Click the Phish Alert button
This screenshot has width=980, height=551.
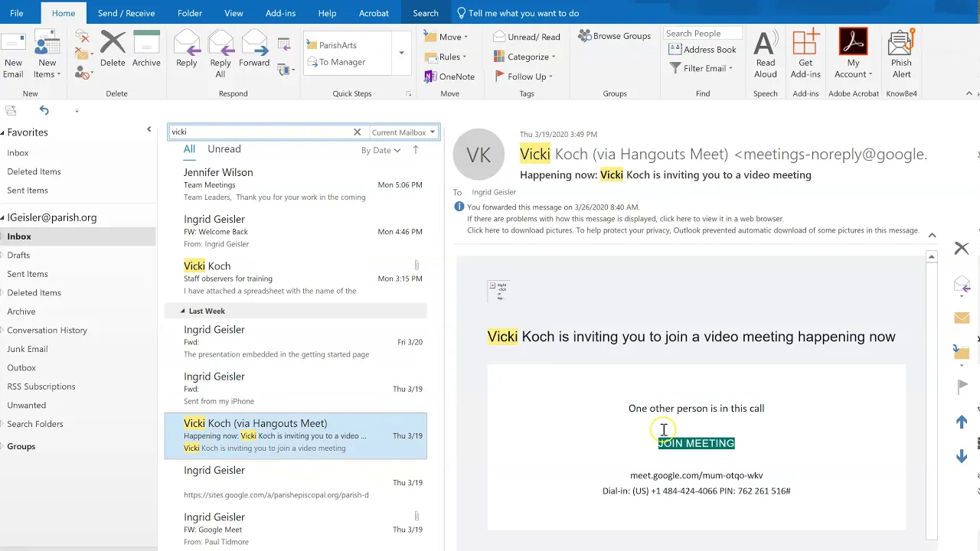point(901,55)
